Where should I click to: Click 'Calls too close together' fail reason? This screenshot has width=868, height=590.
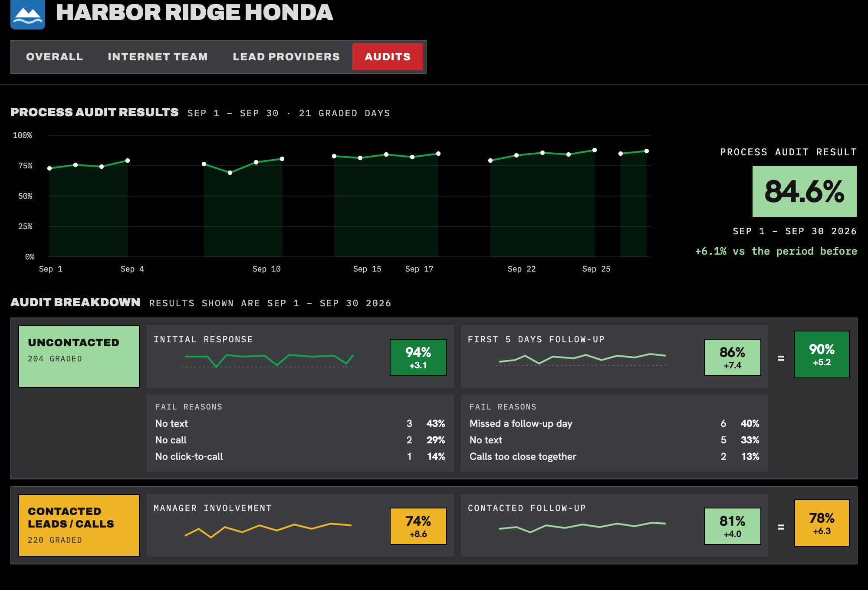pyautogui.click(x=615, y=456)
